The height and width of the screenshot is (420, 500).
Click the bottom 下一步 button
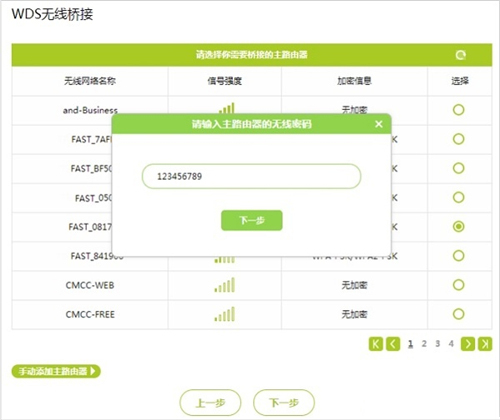(x=284, y=403)
